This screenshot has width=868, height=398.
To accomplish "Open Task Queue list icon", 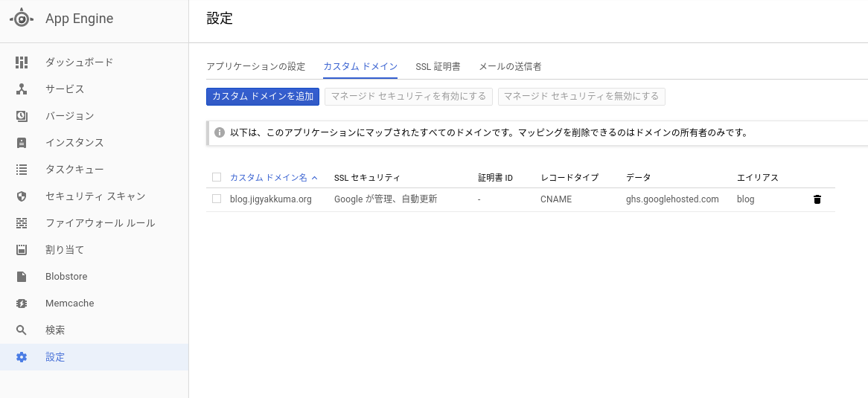I will coord(22,170).
